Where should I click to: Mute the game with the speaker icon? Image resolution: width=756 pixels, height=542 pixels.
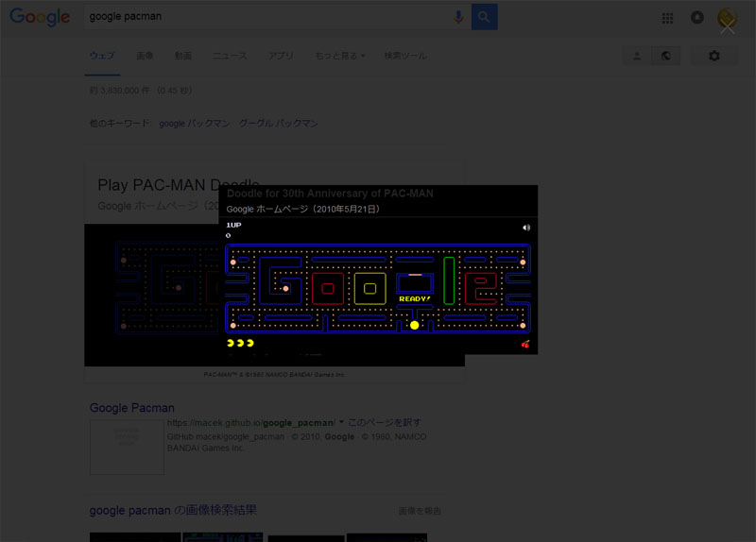pyautogui.click(x=526, y=228)
